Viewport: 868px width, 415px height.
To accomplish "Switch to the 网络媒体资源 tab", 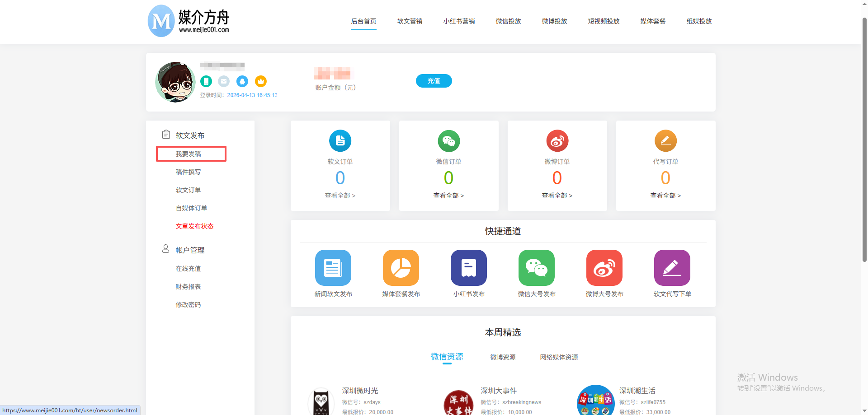I will [559, 357].
